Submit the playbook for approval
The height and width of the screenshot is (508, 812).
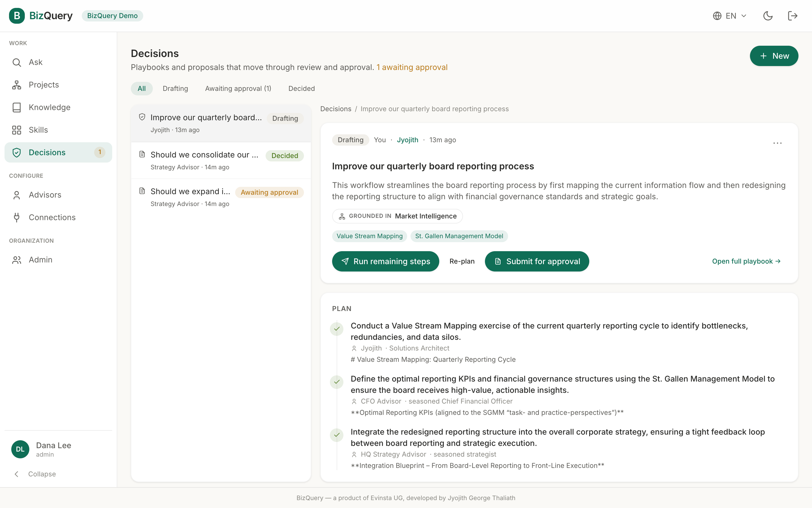coord(537,261)
